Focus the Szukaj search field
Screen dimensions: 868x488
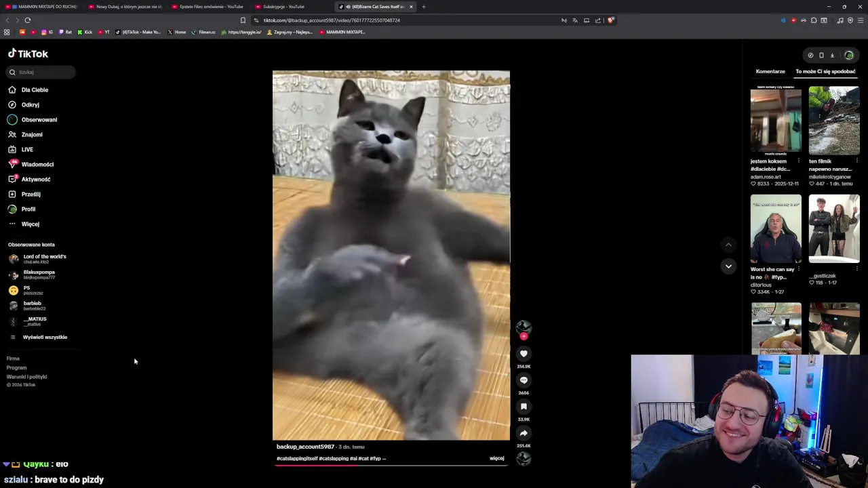(42, 72)
